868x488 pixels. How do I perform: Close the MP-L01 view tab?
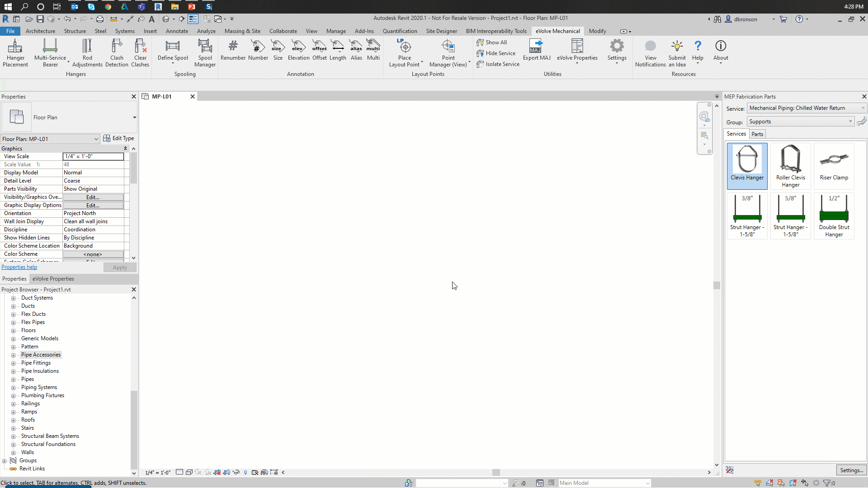[x=193, y=96]
